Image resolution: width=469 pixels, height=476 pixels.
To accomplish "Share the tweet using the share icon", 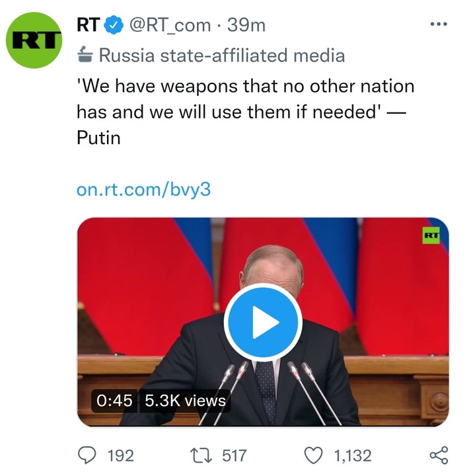I will (439, 455).
